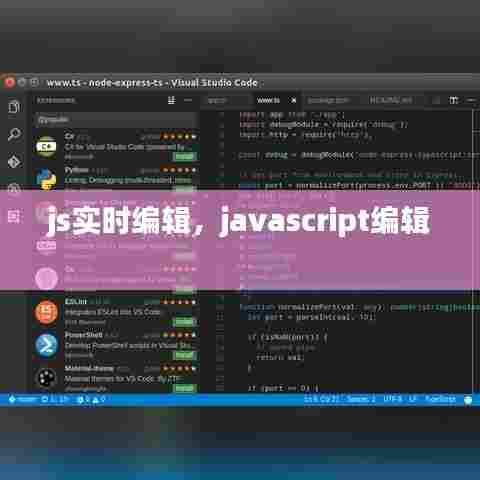Click the Material theme extension logo
480x480 pixels.
46,378
